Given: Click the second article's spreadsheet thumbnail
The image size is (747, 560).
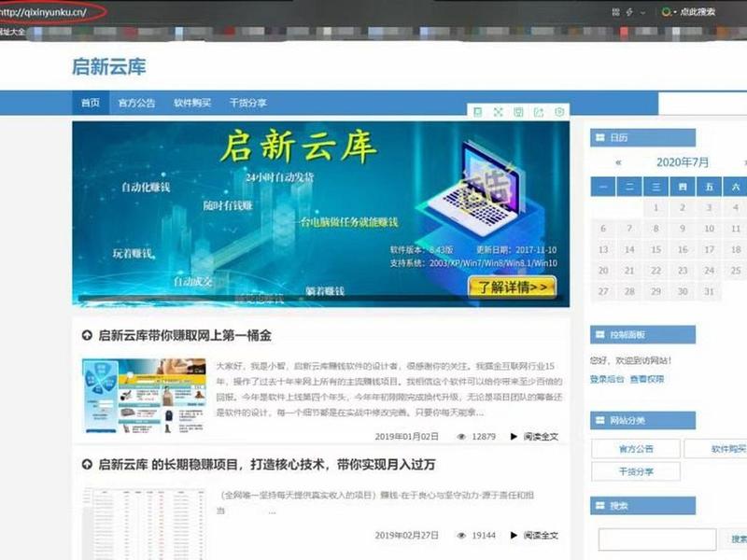Looking at the screenshot, I should [144, 524].
